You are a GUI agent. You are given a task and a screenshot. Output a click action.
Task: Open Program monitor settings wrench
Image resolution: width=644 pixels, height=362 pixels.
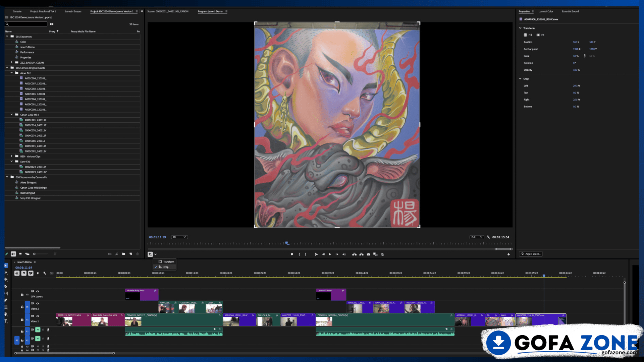pos(488,237)
